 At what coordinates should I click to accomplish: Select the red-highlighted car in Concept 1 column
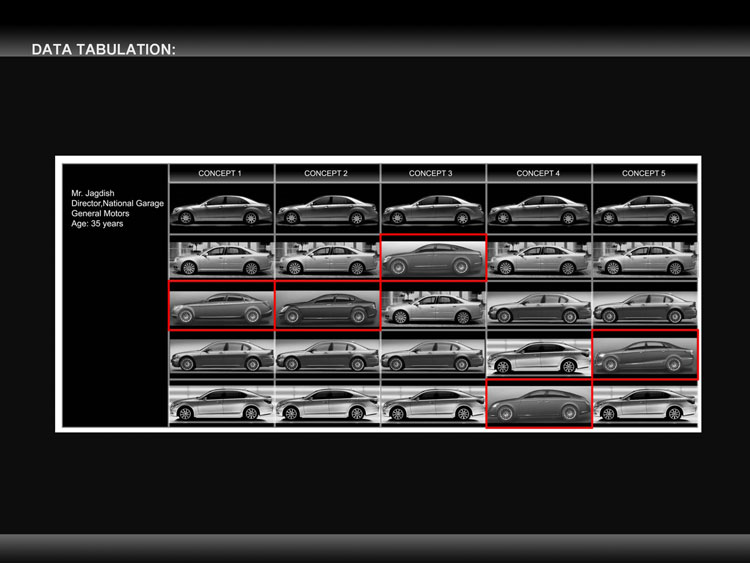(x=221, y=306)
